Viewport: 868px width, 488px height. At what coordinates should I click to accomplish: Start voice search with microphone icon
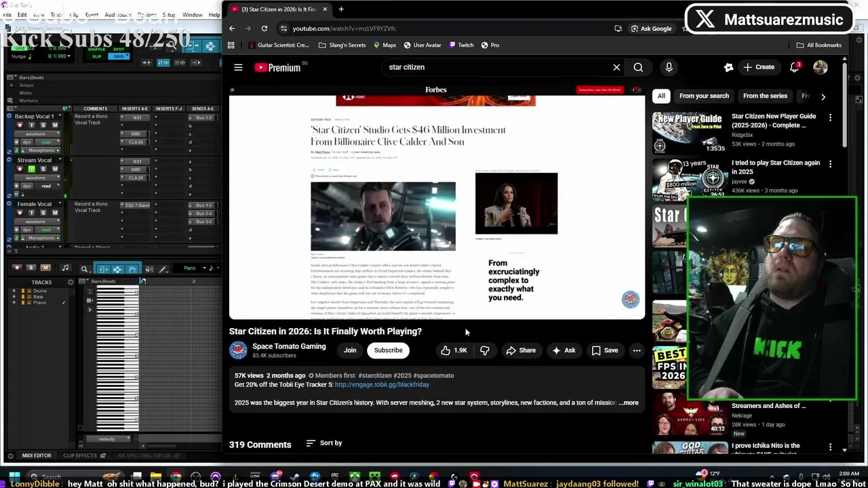(x=669, y=67)
